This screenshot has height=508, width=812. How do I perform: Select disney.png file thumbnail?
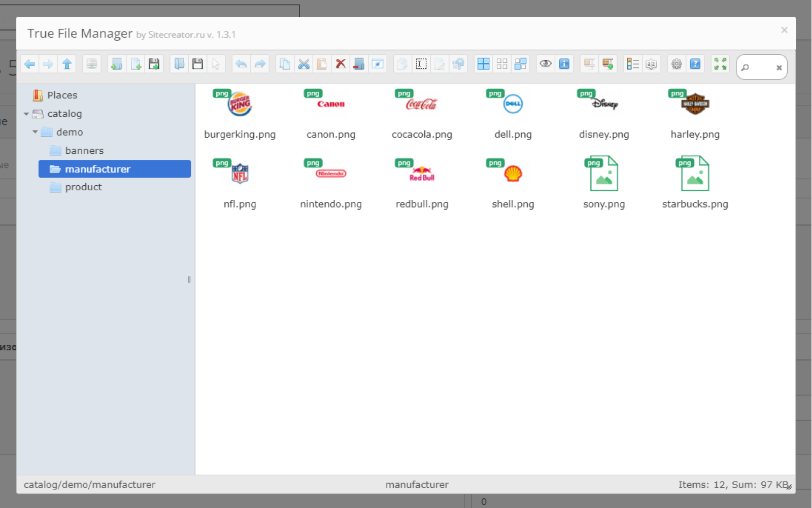[604, 105]
